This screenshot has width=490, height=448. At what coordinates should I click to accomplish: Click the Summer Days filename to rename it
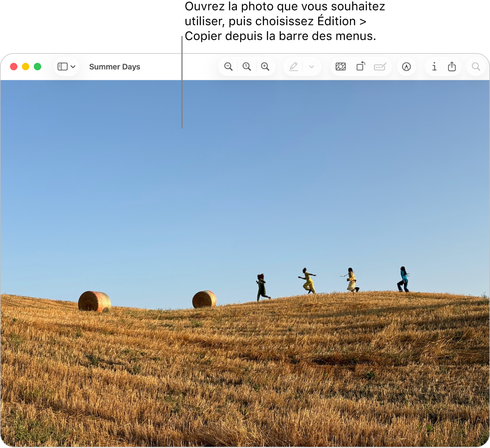pos(114,66)
